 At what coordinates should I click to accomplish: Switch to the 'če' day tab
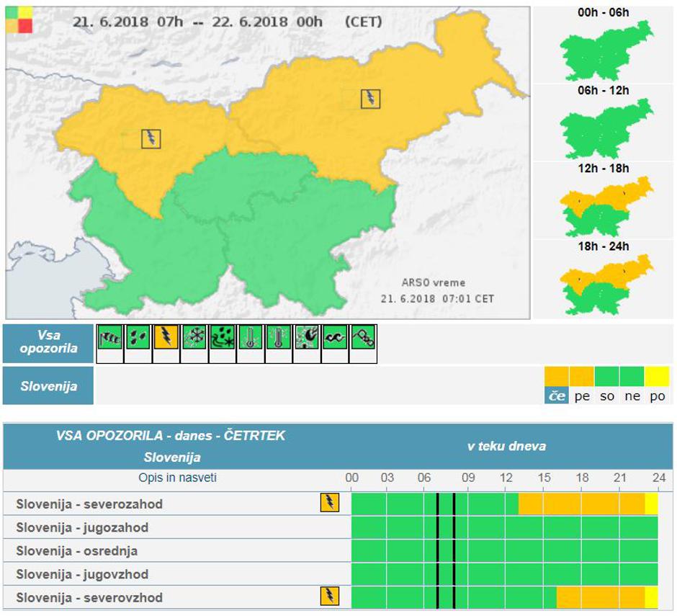click(556, 396)
